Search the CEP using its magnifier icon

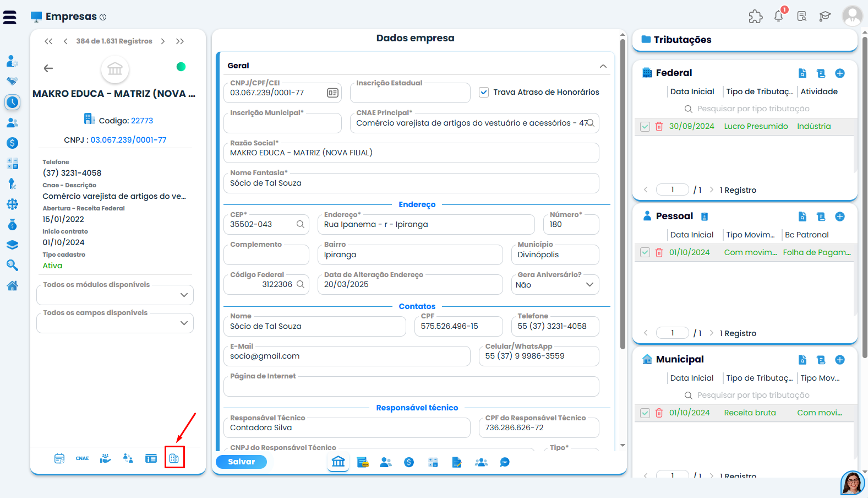click(301, 224)
